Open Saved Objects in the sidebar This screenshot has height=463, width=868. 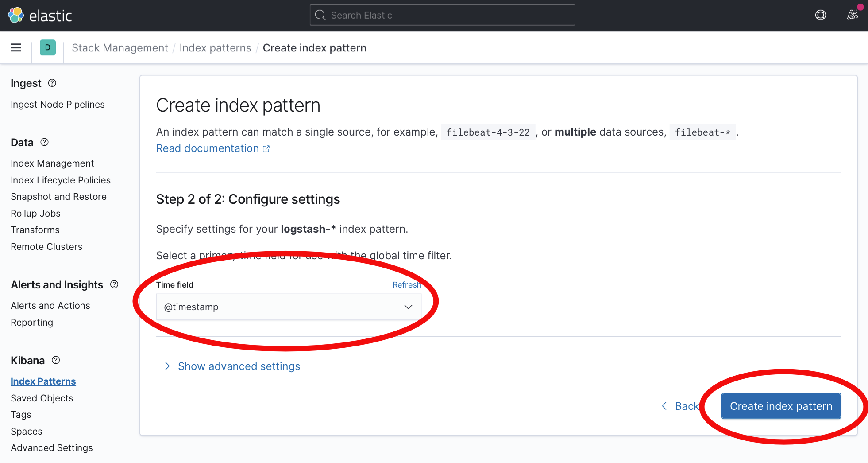pyautogui.click(x=42, y=398)
